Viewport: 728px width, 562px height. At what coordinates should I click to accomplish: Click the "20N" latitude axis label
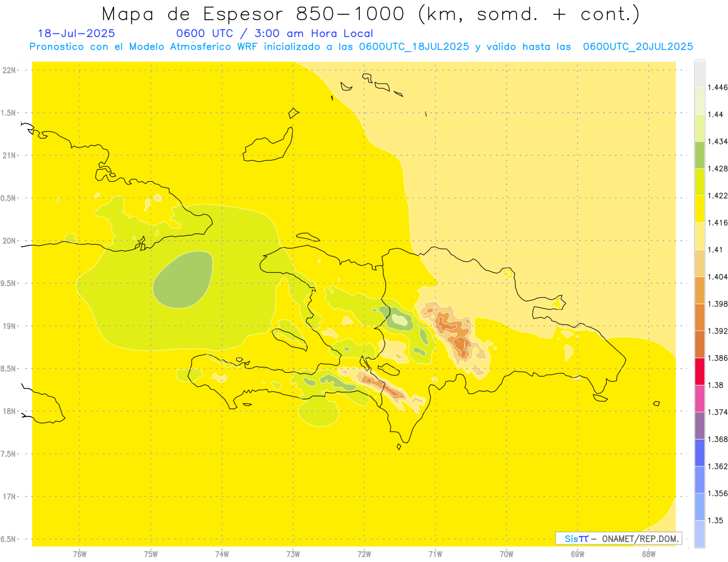(9, 241)
